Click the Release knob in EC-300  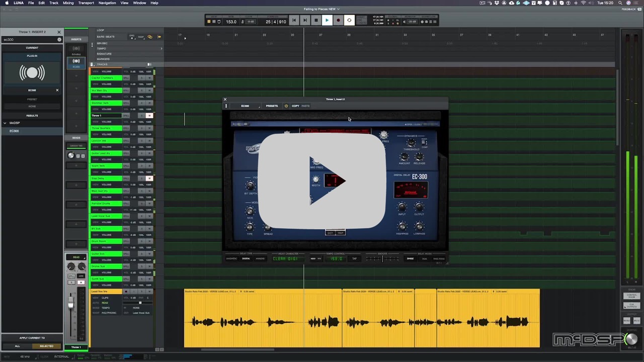(x=419, y=157)
